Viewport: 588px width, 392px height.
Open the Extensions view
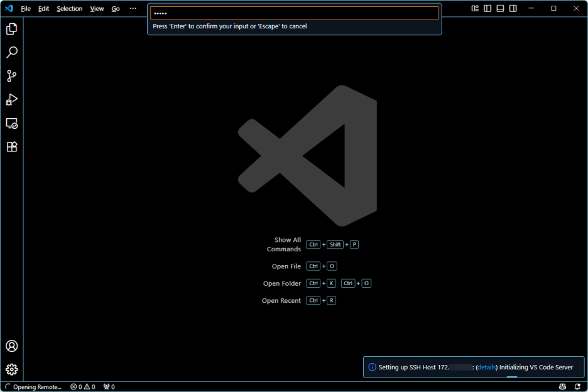tap(12, 146)
